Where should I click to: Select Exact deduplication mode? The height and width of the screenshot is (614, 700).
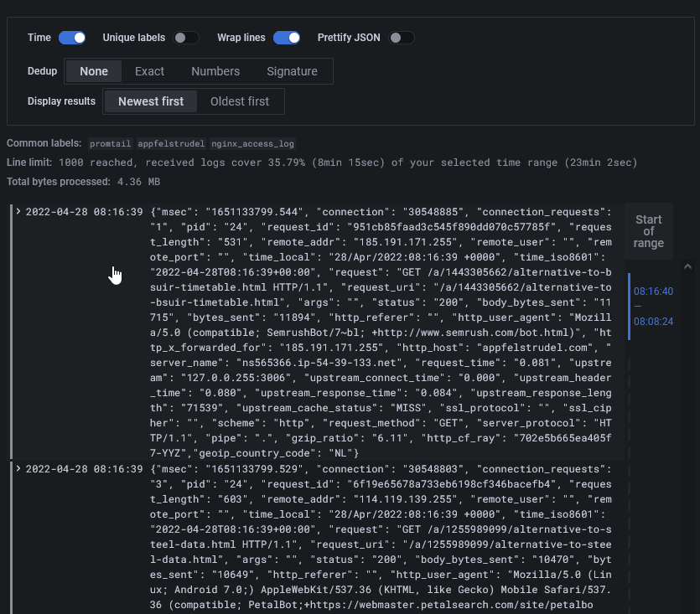pos(149,71)
